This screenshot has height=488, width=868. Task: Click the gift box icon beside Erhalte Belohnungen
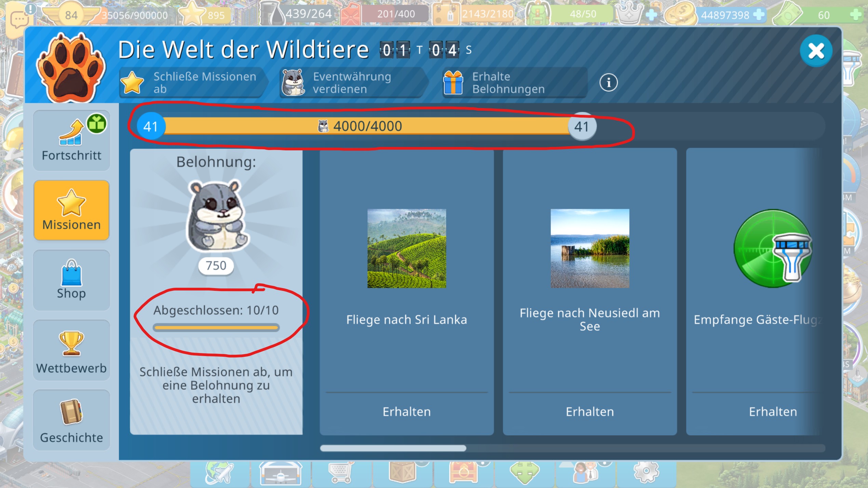coord(453,82)
